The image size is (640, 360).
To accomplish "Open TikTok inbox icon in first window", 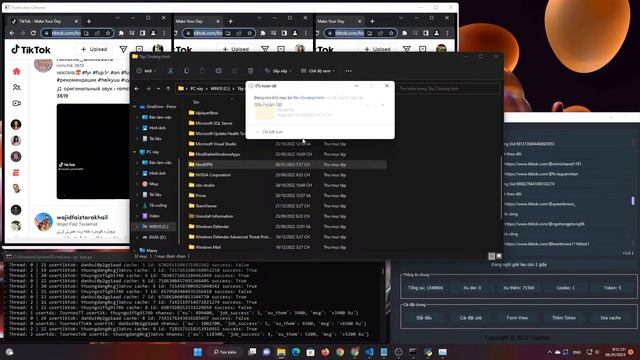I will (x=139, y=49).
